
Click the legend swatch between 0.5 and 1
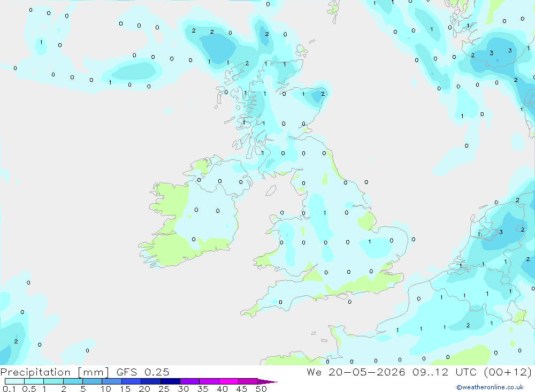(34, 381)
